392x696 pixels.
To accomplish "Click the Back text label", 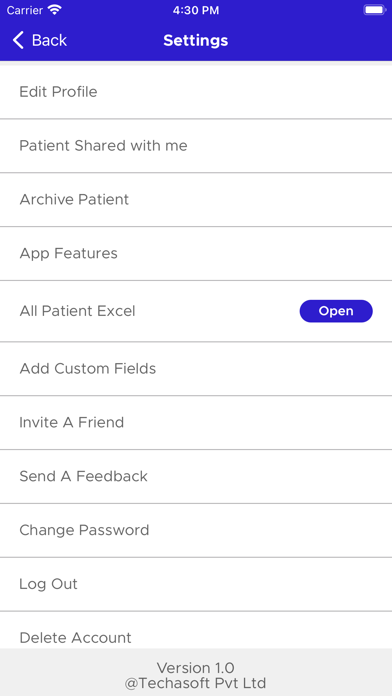I will click(x=49, y=40).
